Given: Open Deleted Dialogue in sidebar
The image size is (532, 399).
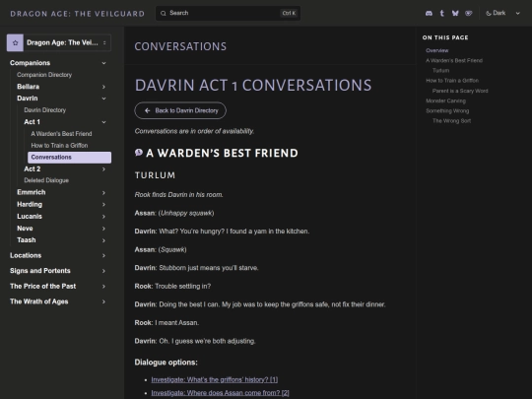Looking at the screenshot, I should click(46, 180).
